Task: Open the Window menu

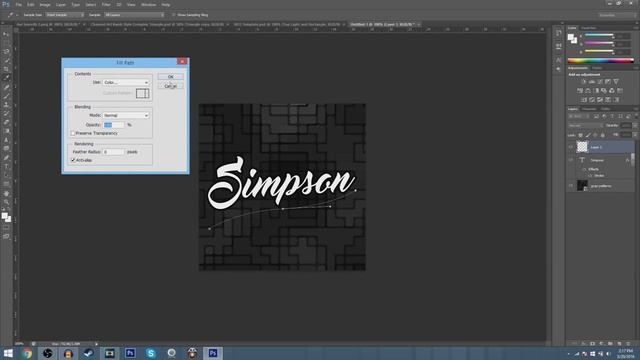Action: pyautogui.click(x=148, y=5)
